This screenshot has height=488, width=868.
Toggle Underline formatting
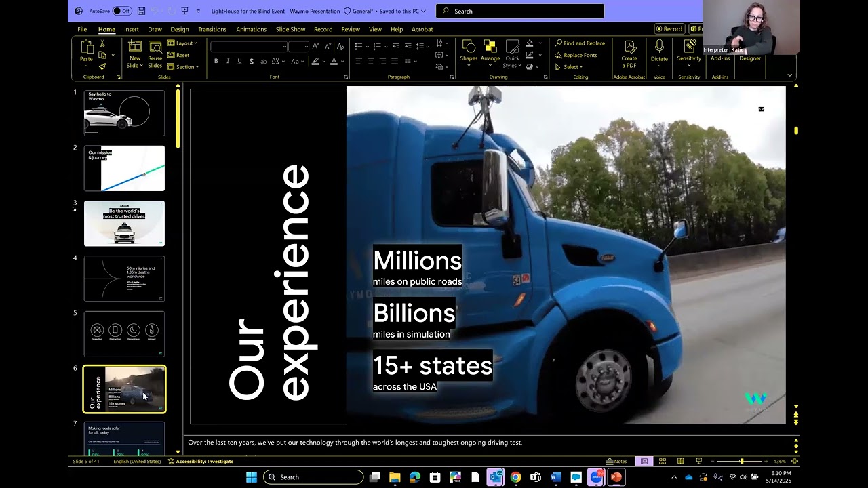pos(239,61)
